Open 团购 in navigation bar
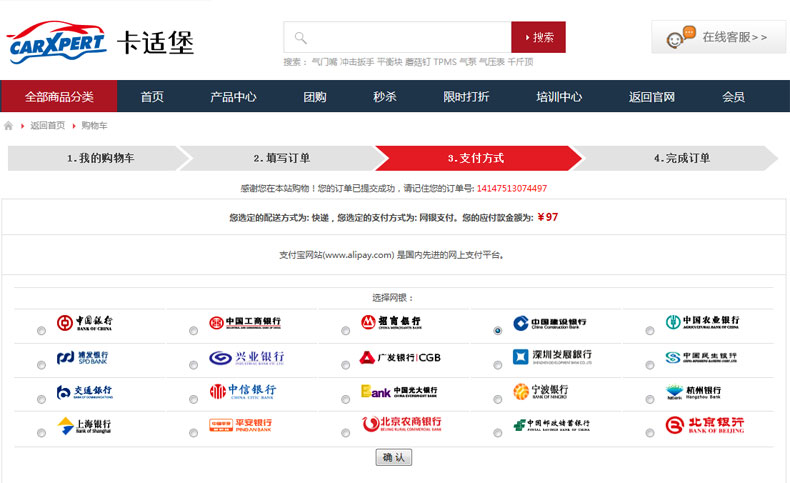Image resolution: width=790 pixels, height=483 pixels. click(x=315, y=97)
